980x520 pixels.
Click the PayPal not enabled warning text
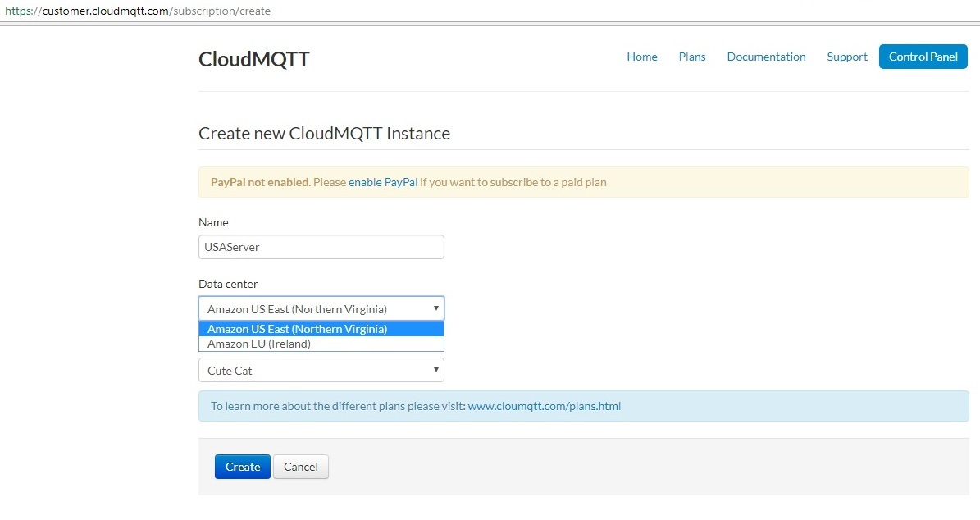click(x=260, y=182)
